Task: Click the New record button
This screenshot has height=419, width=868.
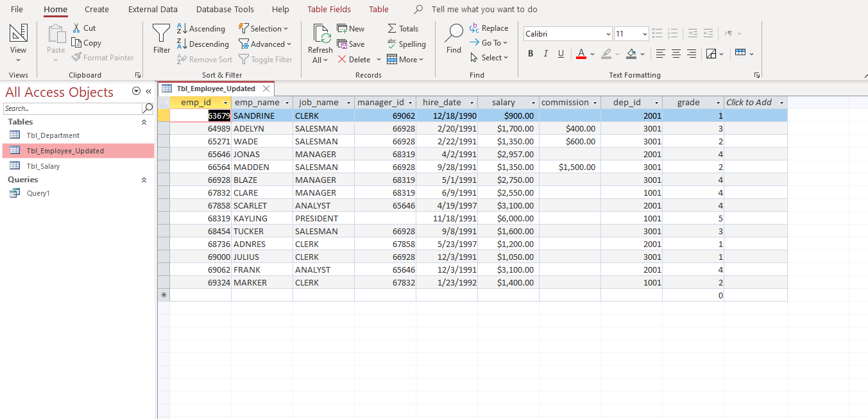Action: coord(350,28)
